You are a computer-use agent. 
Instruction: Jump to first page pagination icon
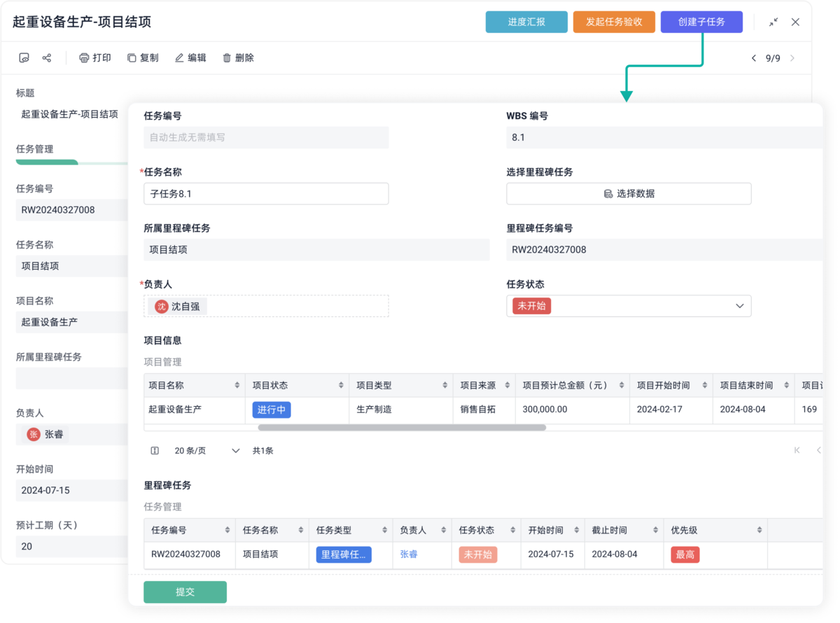(797, 450)
